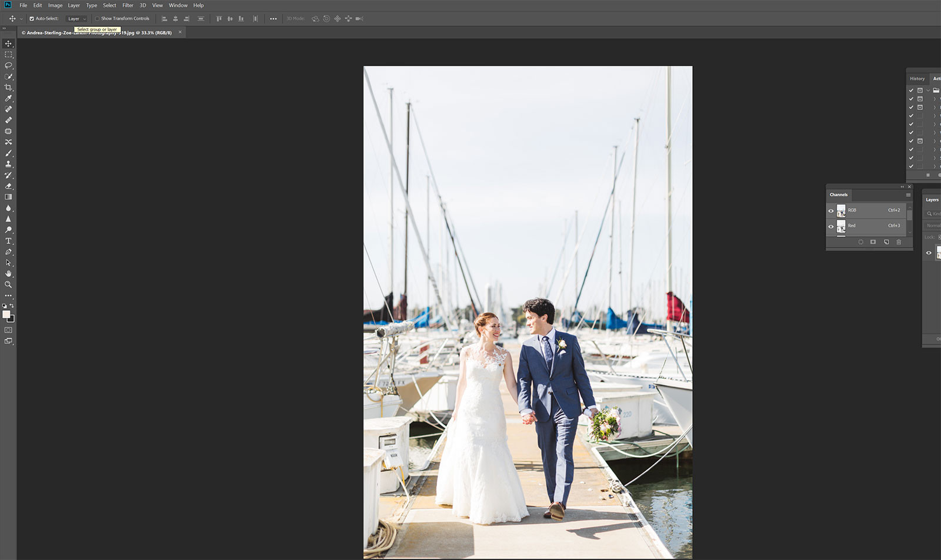The image size is (941, 560).
Task: Collapse the first action set folder
Action: [x=929, y=90]
